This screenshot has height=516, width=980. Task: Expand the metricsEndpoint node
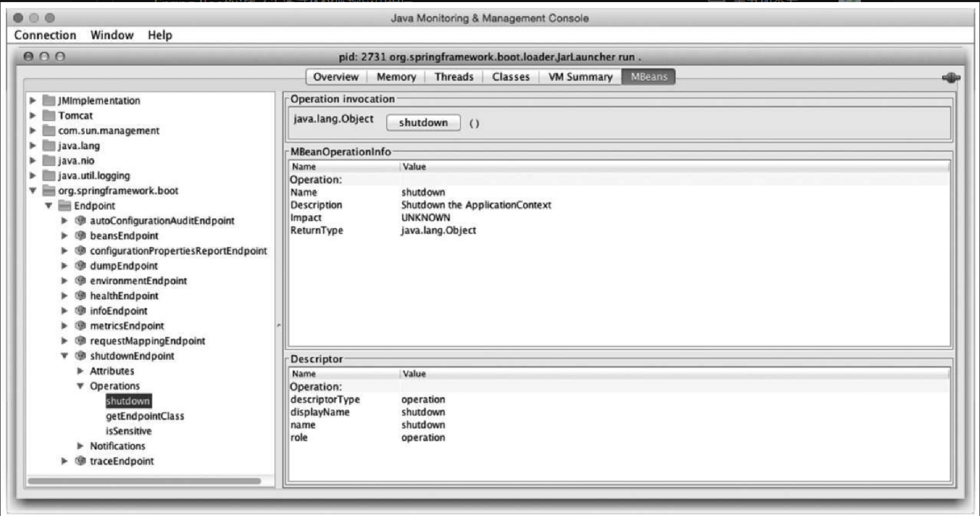point(64,326)
